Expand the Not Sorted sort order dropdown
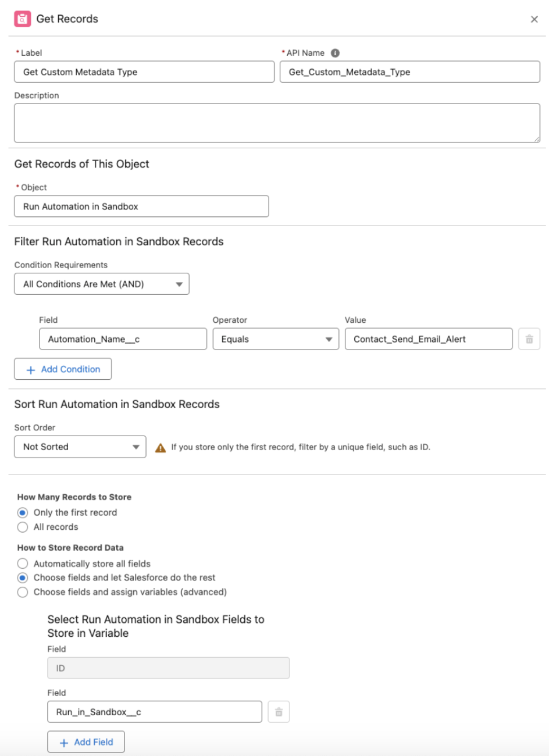Image resolution: width=549 pixels, height=756 pixels. (x=80, y=447)
